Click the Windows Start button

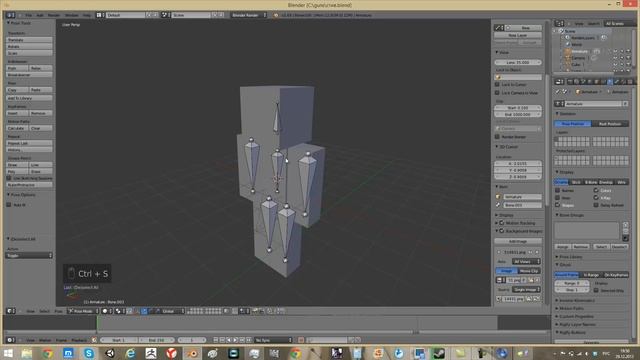(8, 353)
